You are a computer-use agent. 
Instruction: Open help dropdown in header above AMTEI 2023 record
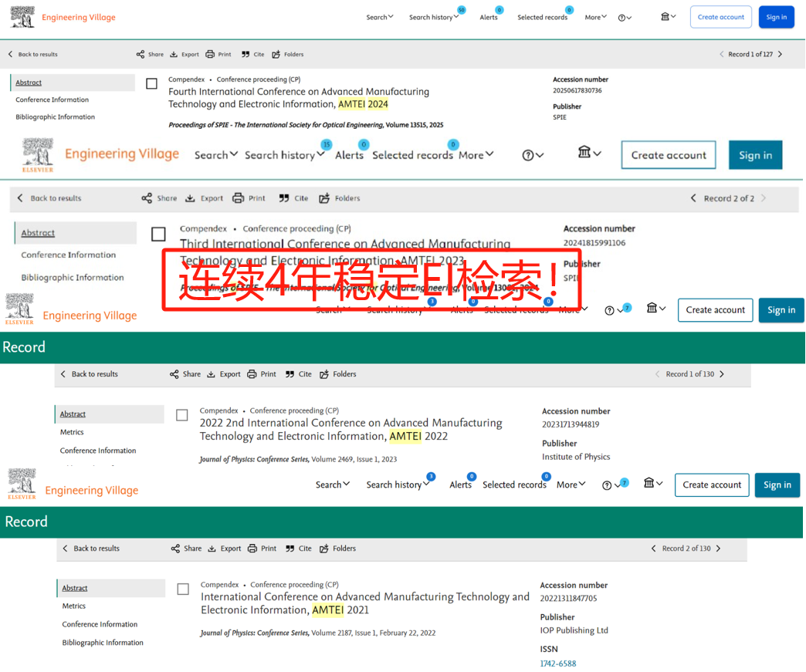[533, 155]
